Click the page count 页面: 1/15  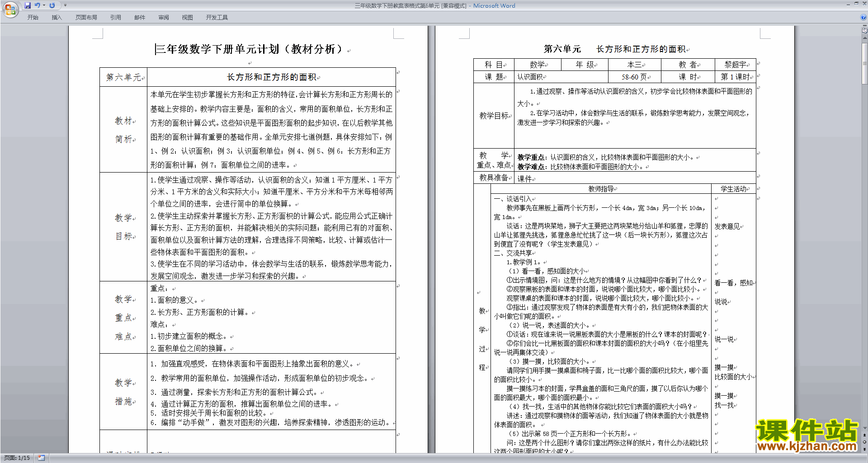tap(17, 458)
